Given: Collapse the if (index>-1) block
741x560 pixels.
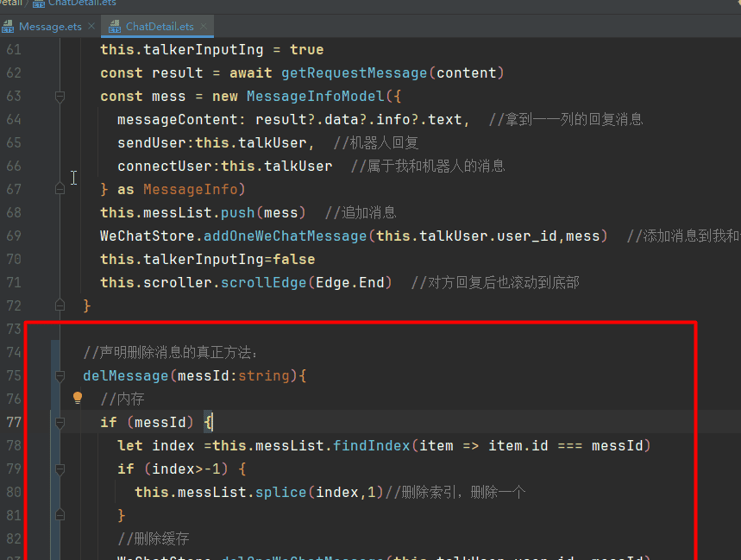Looking at the screenshot, I should [60, 469].
